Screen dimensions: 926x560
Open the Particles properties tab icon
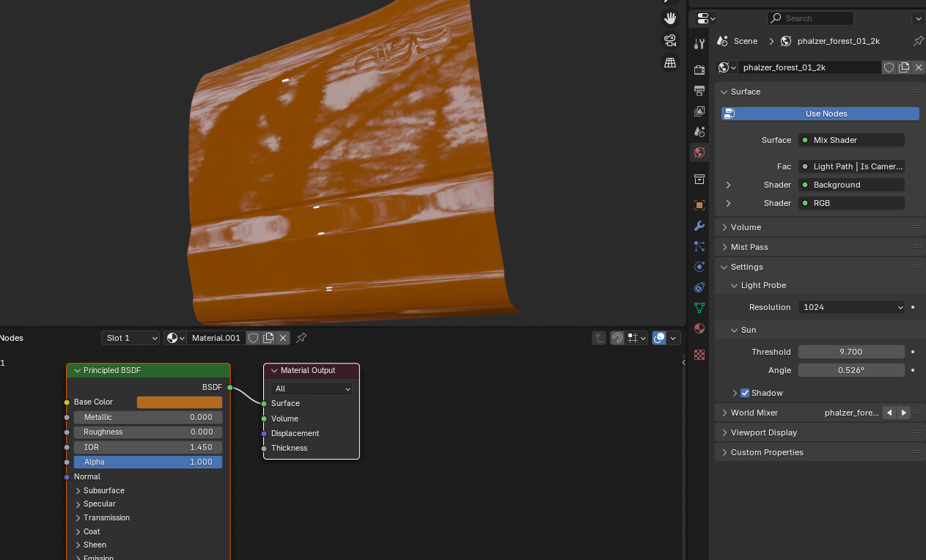[x=699, y=246]
